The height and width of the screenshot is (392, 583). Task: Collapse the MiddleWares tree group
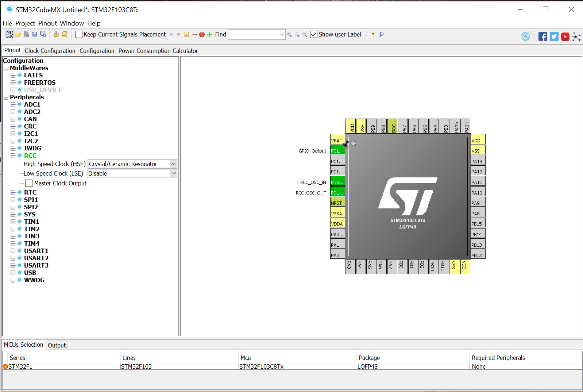[6, 68]
